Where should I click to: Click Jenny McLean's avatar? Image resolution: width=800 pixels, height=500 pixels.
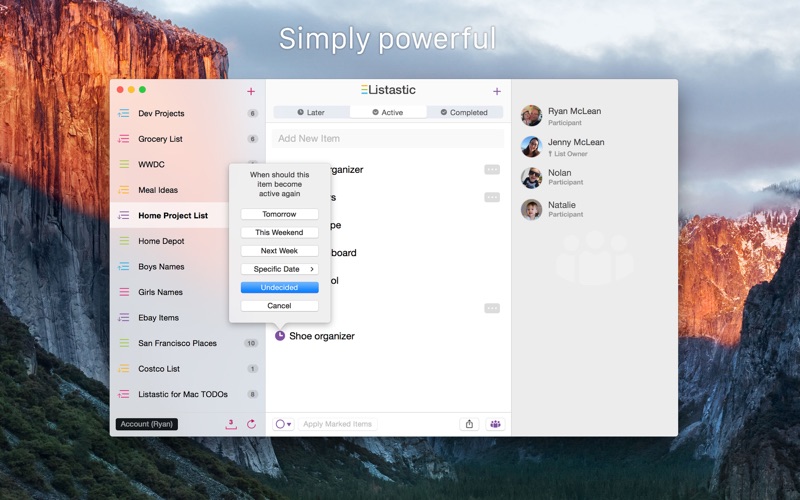[x=531, y=147]
